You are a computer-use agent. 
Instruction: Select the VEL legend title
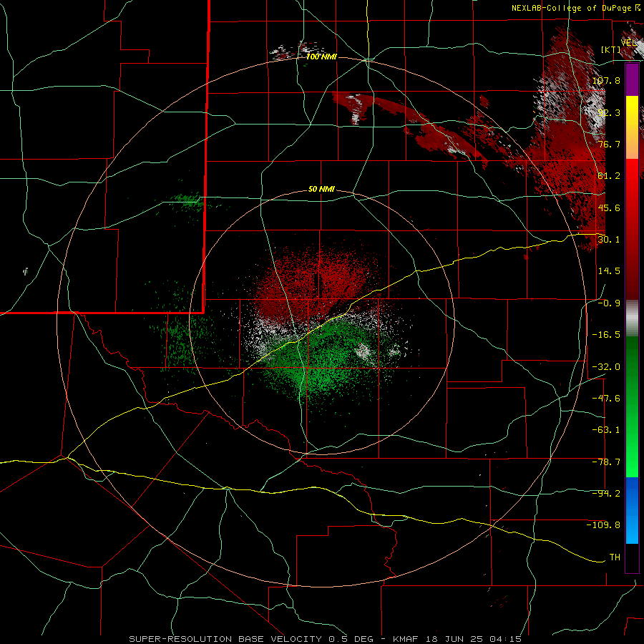[x=628, y=42]
